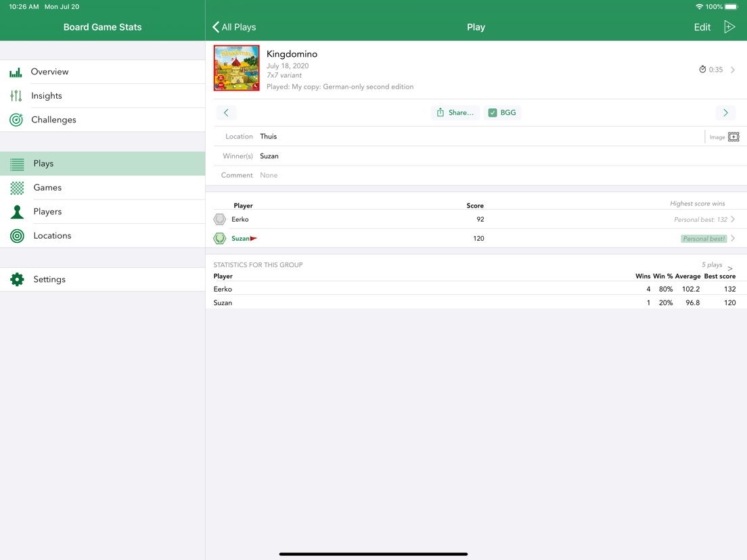Toggle Eerko's gray player token
This screenshot has height=560, width=747.
point(219,219)
